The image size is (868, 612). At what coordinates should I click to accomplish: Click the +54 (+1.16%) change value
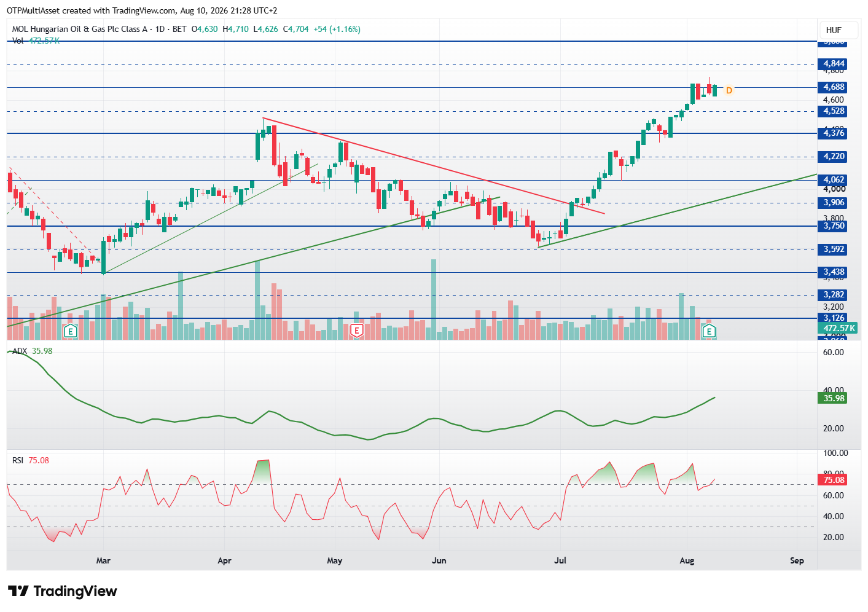tap(337, 29)
